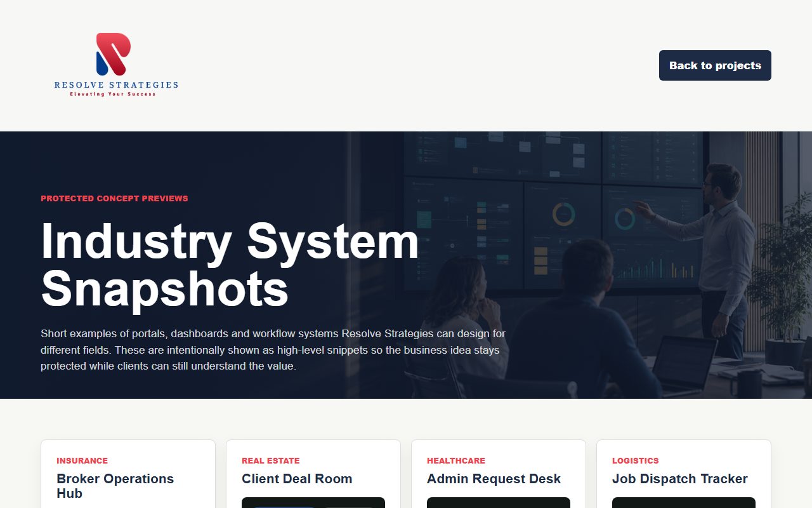Click the Job Dispatch Tracker preview image
Viewport: 812px width, 508px height.
coord(684,503)
